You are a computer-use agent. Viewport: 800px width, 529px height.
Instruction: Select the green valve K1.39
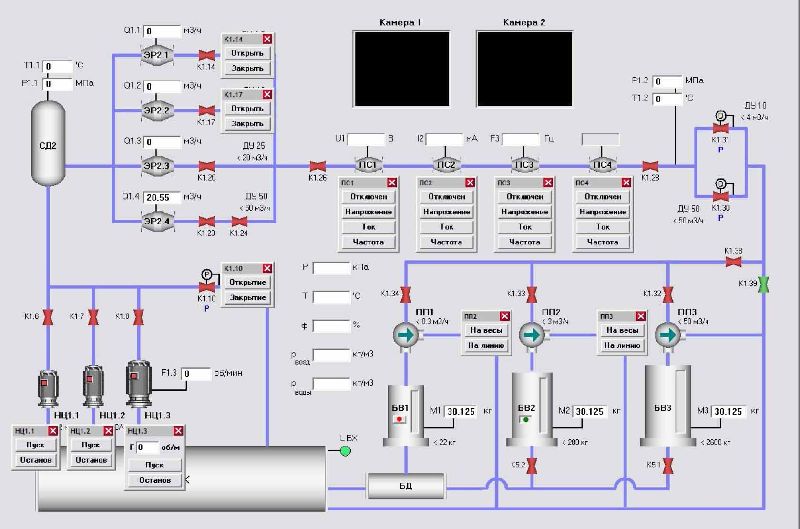click(x=764, y=284)
